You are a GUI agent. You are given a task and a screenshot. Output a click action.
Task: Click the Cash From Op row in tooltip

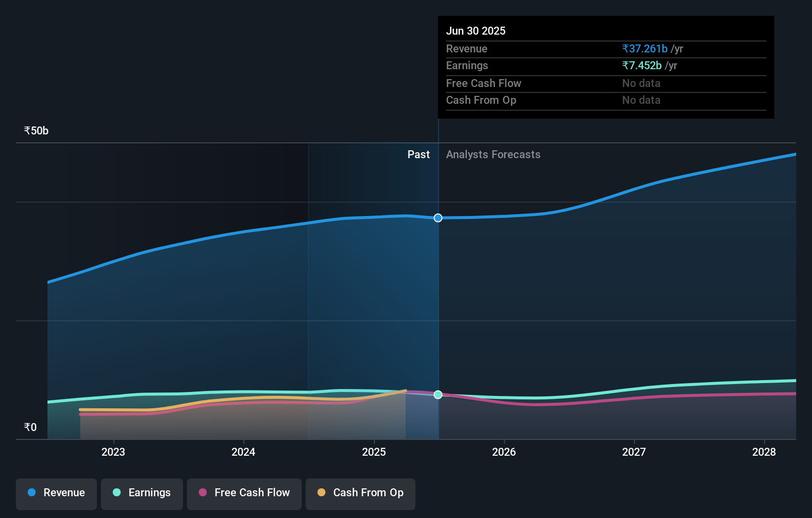606,100
